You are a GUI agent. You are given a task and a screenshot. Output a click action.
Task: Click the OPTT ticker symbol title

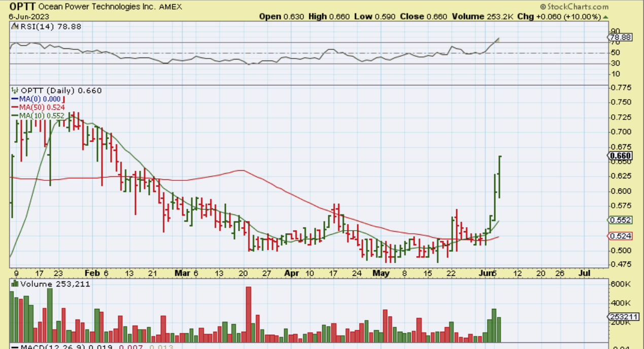pos(22,7)
